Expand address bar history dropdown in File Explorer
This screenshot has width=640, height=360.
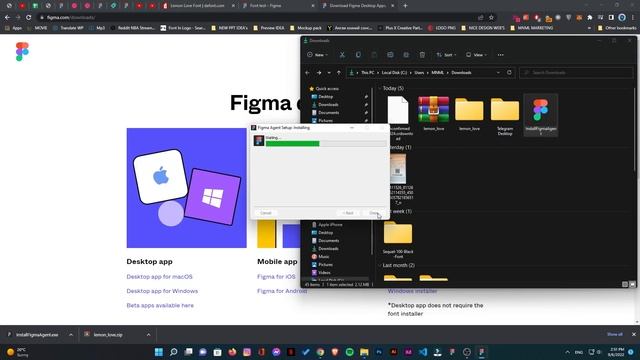pos(498,73)
